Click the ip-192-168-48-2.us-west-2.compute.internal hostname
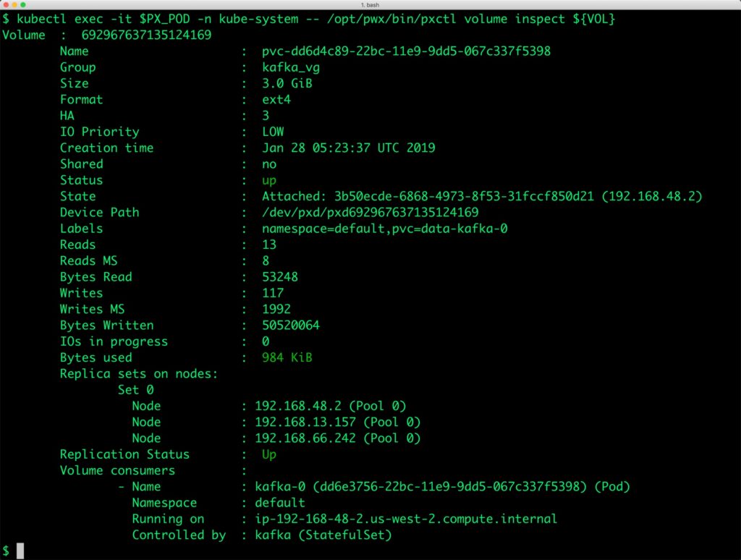This screenshot has width=741, height=560. click(406, 519)
